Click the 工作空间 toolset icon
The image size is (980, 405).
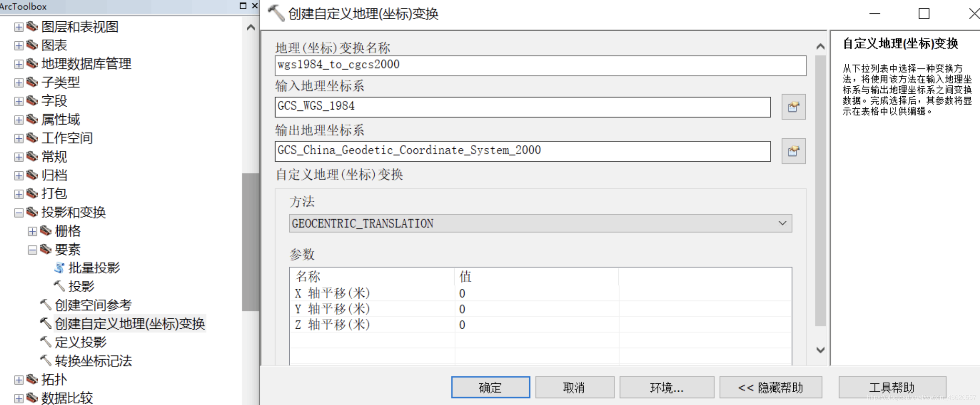pyautogui.click(x=32, y=138)
